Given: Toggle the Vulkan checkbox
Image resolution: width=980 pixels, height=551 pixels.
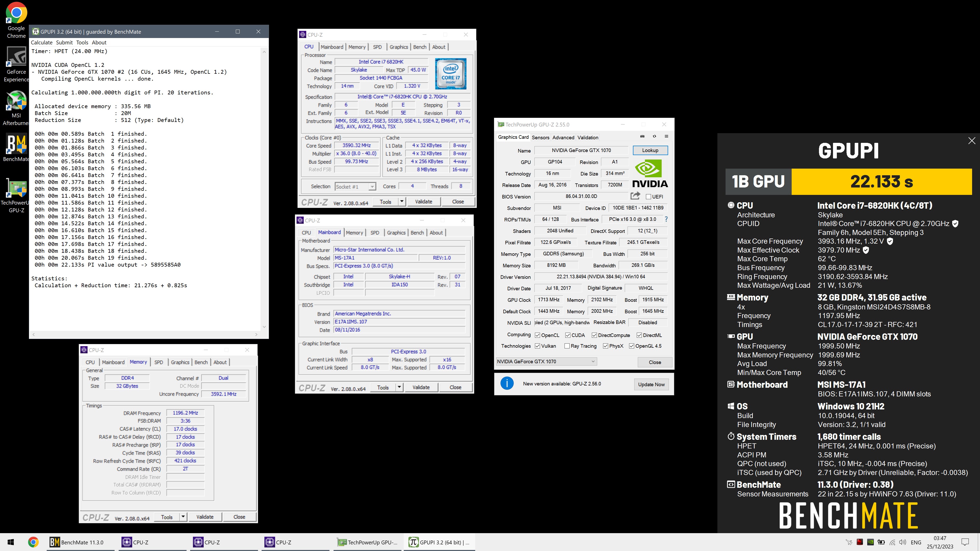Looking at the screenshot, I should coord(537,346).
